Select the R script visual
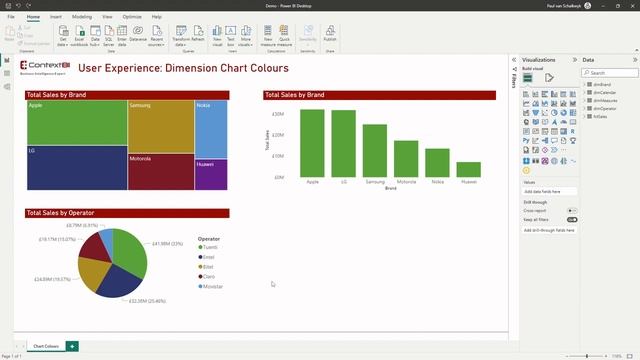The width and height of the screenshot is (640, 360). coord(573,131)
